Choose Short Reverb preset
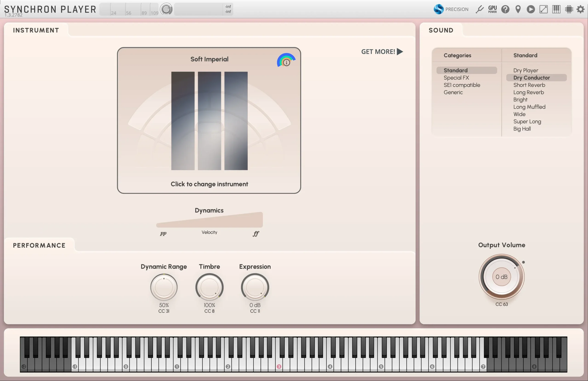This screenshot has width=588, height=381. [529, 85]
